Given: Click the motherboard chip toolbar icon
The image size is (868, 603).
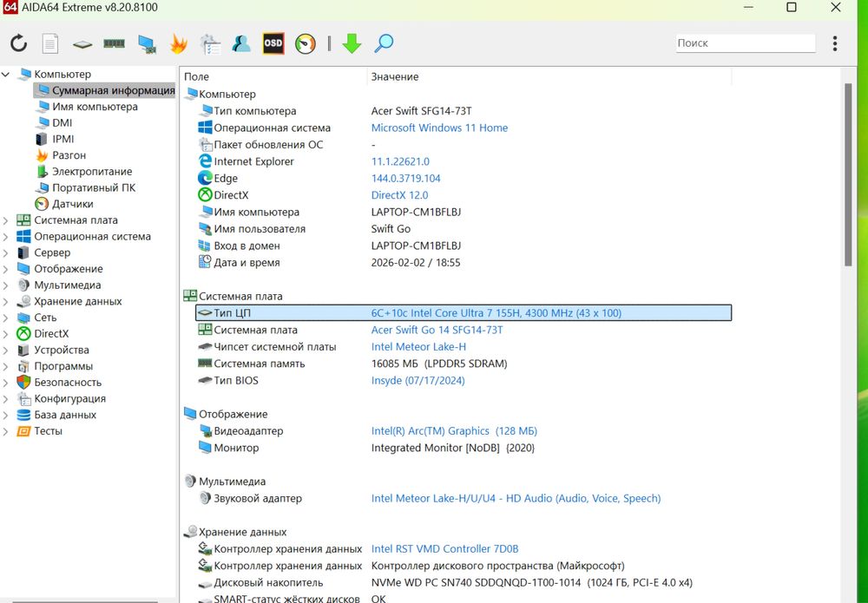Looking at the screenshot, I should (82, 43).
